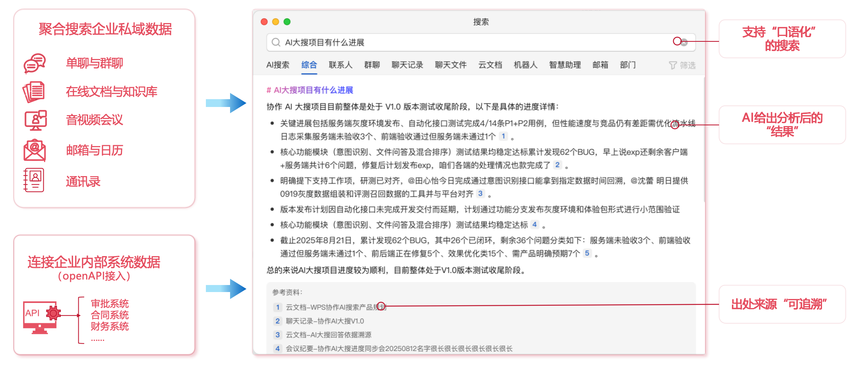The height and width of the screenshot is (367, 868).
Task: Click the chat bubbles icon beside 单聊与群聊
Action: (34, 63)
